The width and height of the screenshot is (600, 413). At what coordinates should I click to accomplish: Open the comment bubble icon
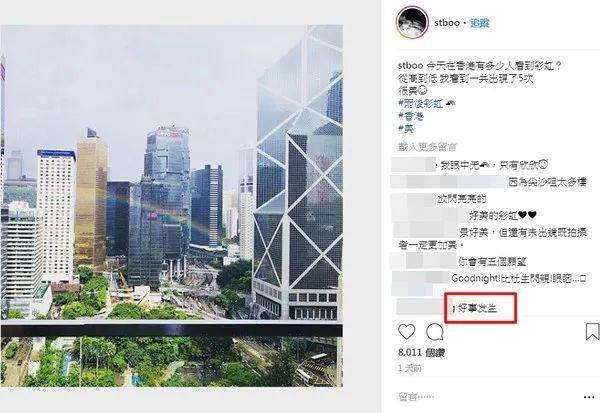[x=435, y=332]
